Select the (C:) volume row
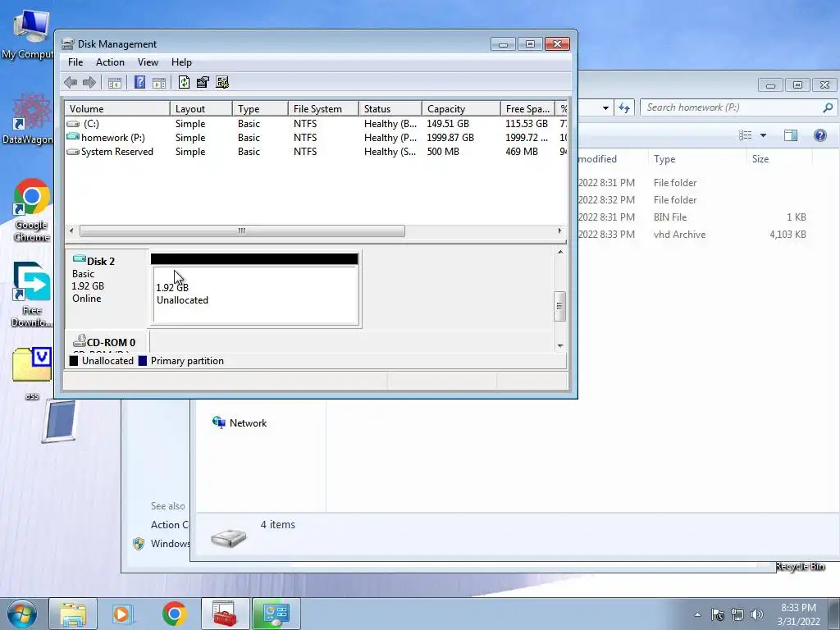 [316, 124]
